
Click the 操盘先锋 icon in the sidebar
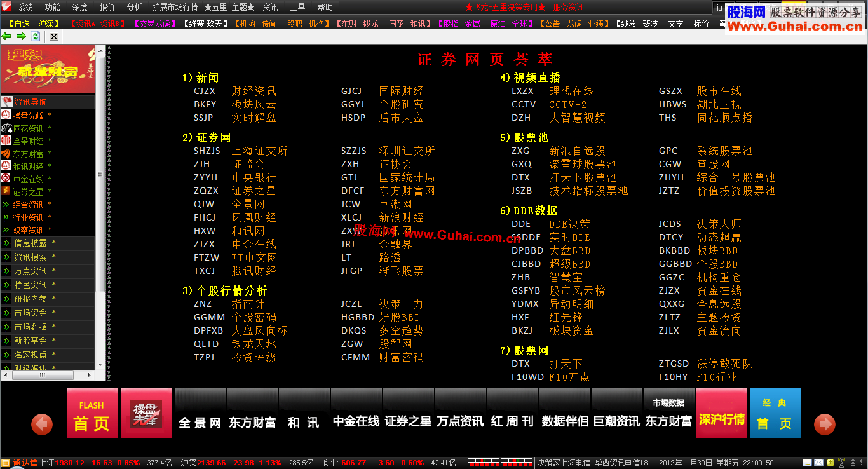pyautogui.click(x=6, y=115)
